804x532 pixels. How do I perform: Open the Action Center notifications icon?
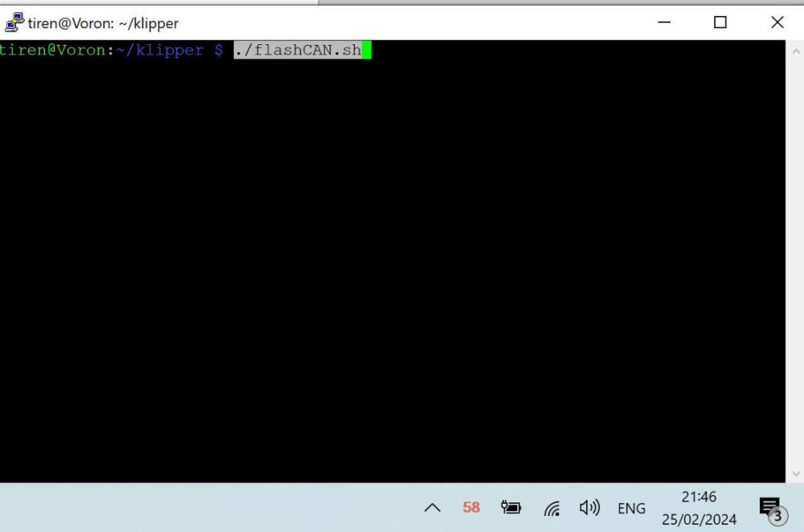[769, 506]
